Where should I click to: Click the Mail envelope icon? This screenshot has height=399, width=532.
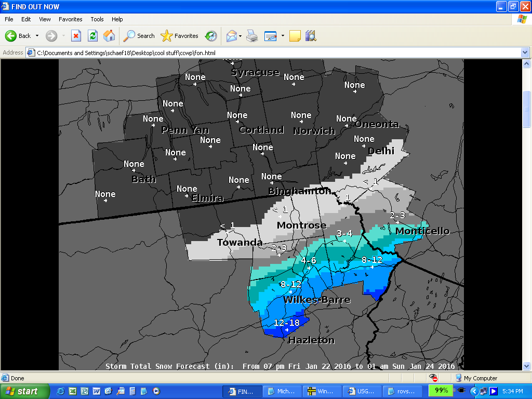click(231, 36)
